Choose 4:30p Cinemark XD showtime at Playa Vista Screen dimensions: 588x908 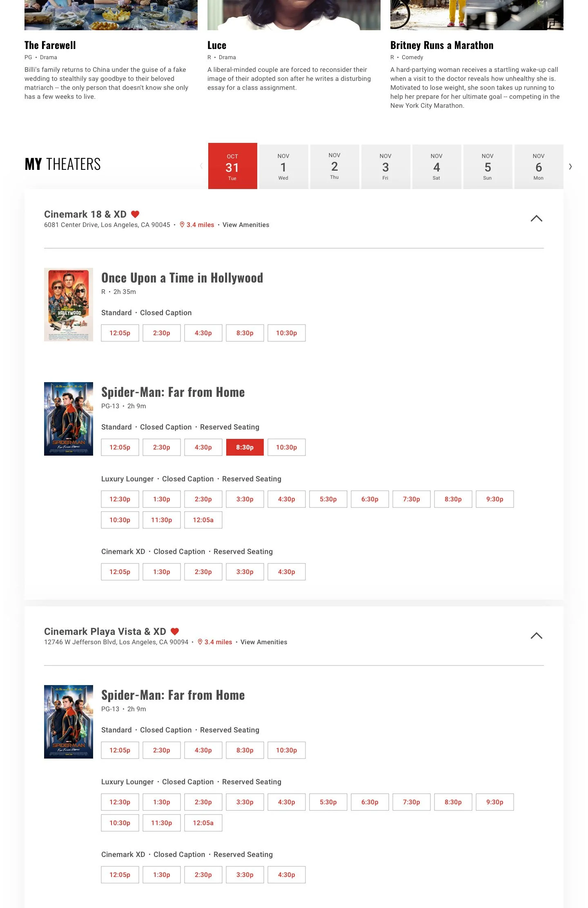287,875
